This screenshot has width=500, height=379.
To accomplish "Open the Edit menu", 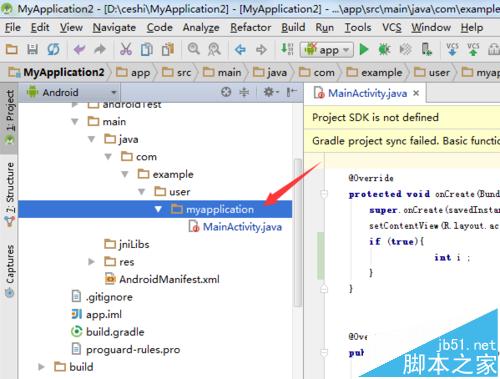I will click(40, 27).
